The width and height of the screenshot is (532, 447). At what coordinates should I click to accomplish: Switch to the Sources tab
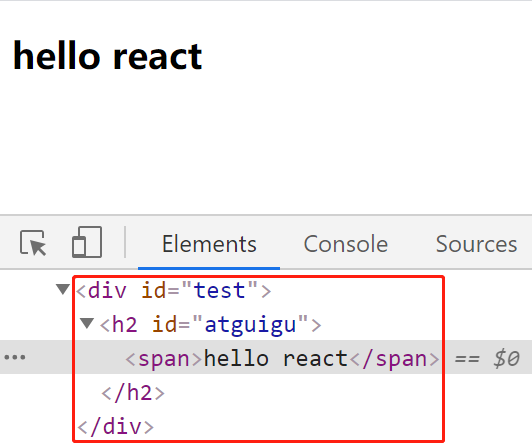pyautogui.click(x=476, y=244)
